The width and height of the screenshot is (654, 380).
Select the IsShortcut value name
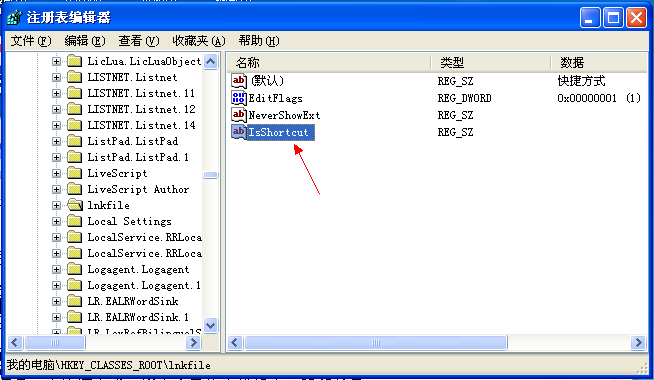[281, 132]
